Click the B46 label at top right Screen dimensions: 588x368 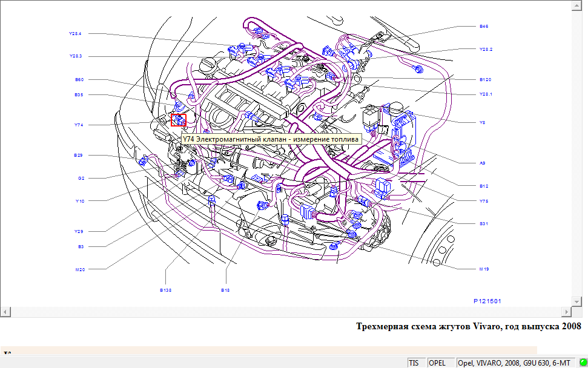484,27
